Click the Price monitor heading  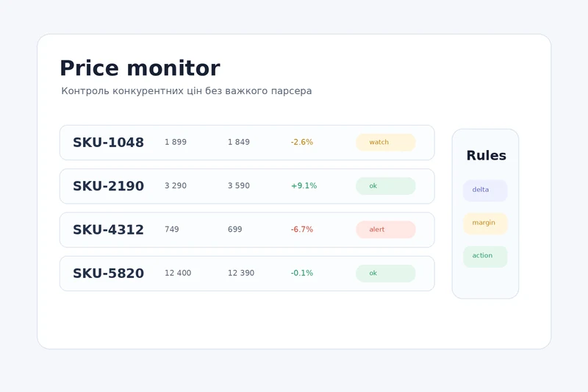click(x=140, y=68)
